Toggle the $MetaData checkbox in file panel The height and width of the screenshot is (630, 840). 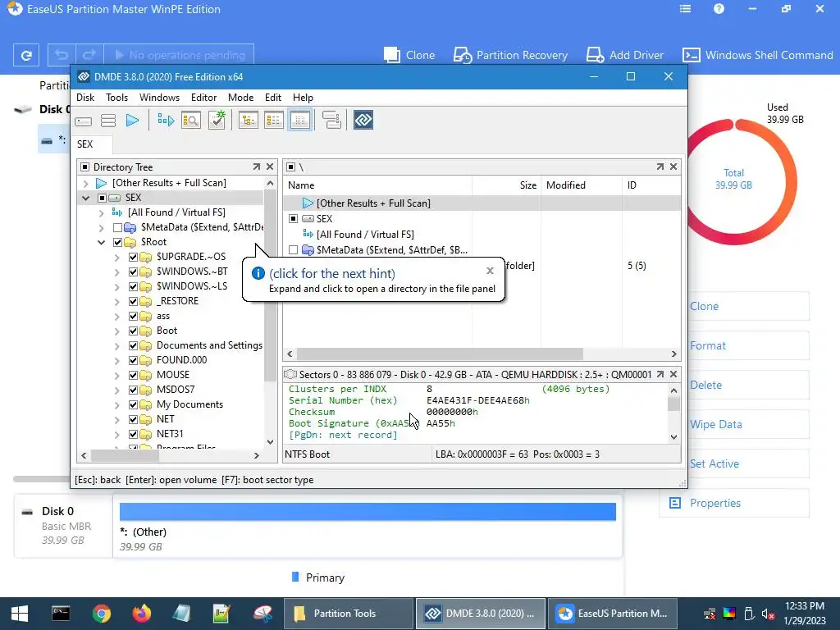293,250
